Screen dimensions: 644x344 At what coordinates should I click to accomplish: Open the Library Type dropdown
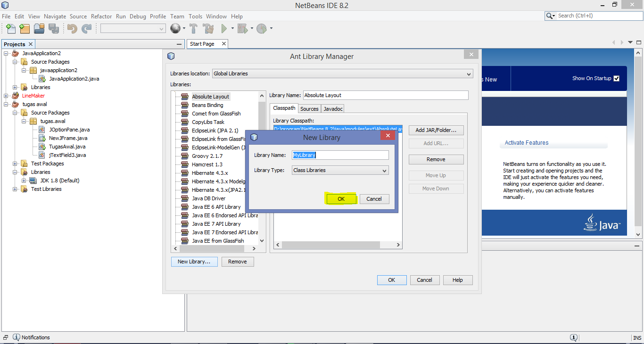[382, 170]
